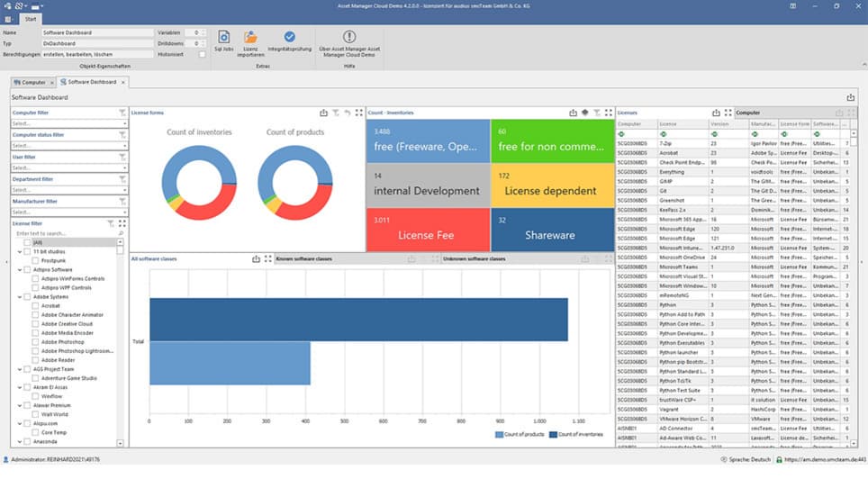Toggle the Historisiert checkbox

pos(202,54)
